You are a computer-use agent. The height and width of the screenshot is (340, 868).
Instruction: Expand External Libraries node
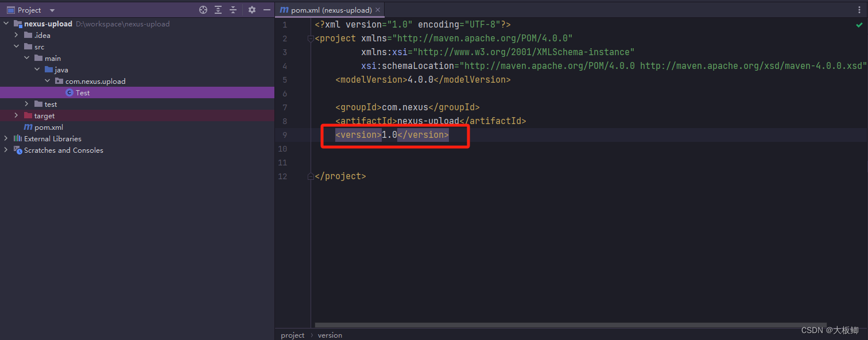point(6,138)
